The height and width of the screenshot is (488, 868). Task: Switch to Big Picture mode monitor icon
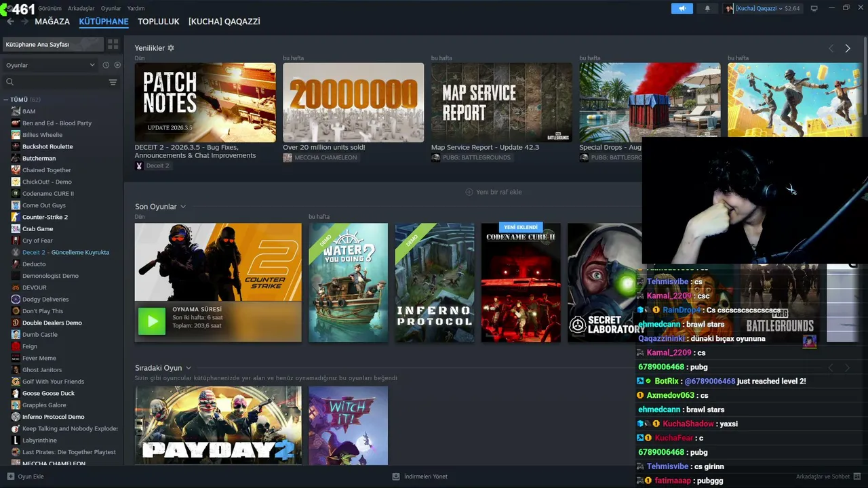point(814,8)
